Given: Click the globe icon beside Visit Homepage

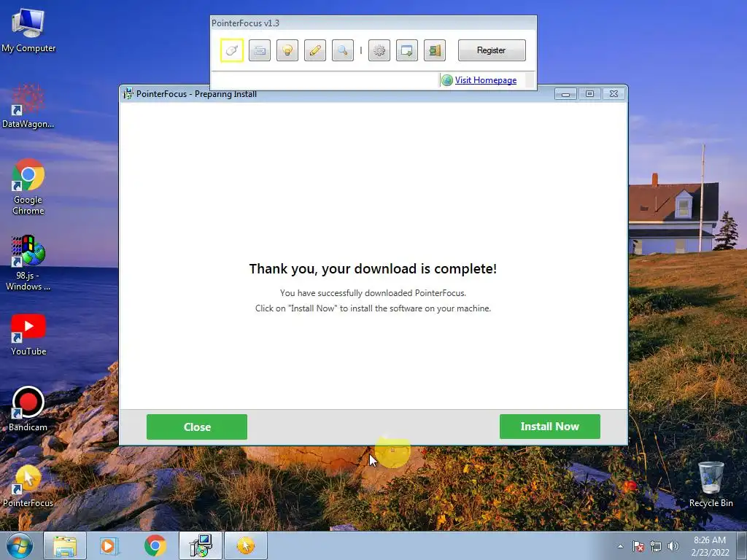Looking at the screenshot, I should [447, 80].
